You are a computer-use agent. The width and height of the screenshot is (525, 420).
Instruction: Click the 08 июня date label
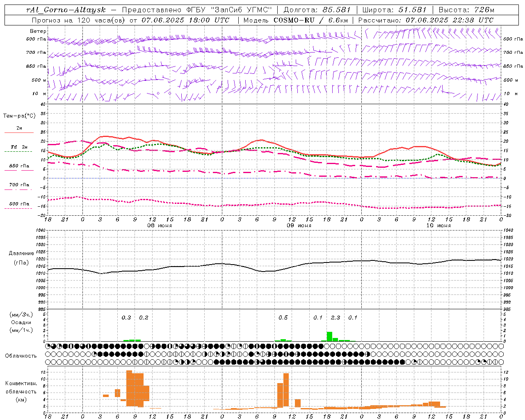160,226
